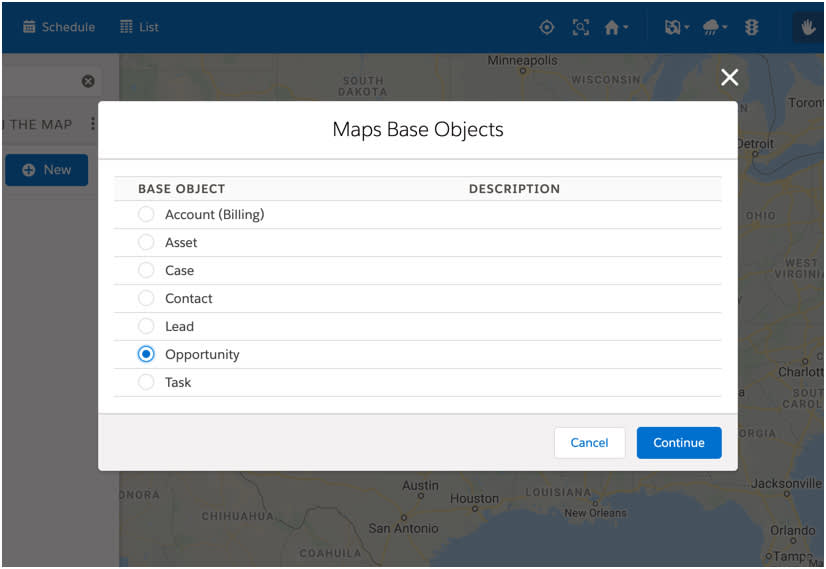Screen dimensions: 826x569
Task: Click the List grid icon
Action: point(126,27)
